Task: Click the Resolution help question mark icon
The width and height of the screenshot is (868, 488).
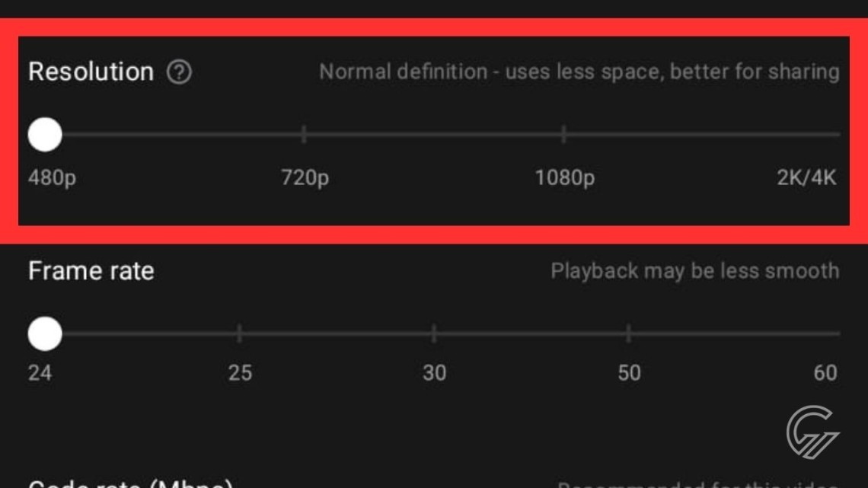Action: [180, 72]
